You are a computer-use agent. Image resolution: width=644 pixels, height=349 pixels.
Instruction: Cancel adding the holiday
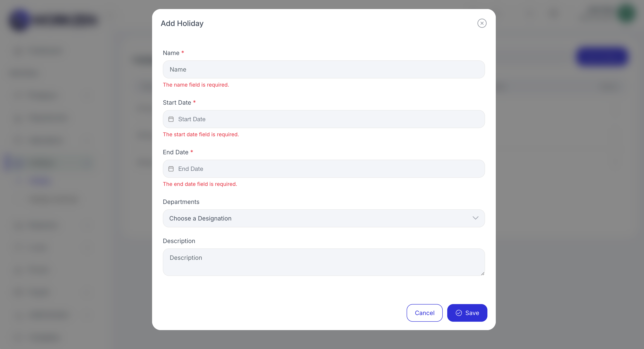[x=424, y=313]
